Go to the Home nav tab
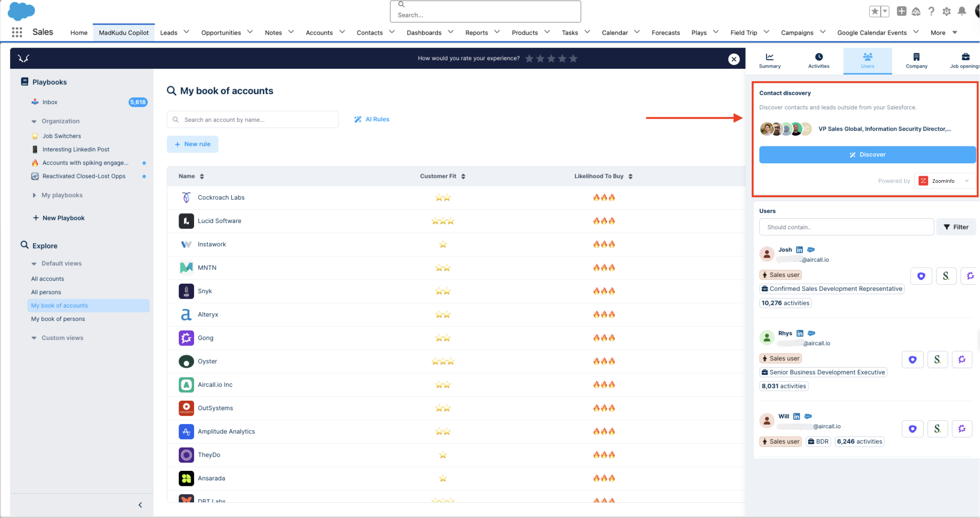The width and height of the screenshot is (980, 518). click(x=79, y=33)
